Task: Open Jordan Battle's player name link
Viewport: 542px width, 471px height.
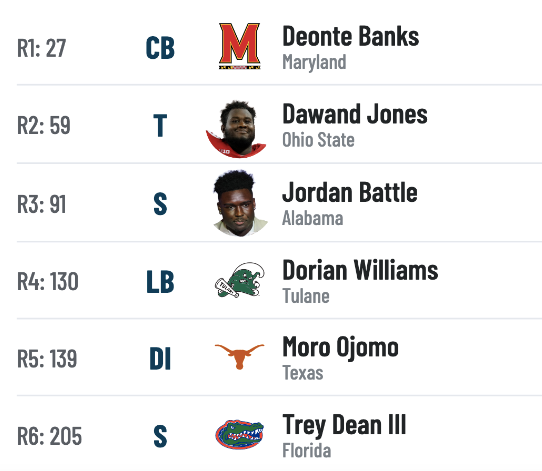Action: (350, 192)
